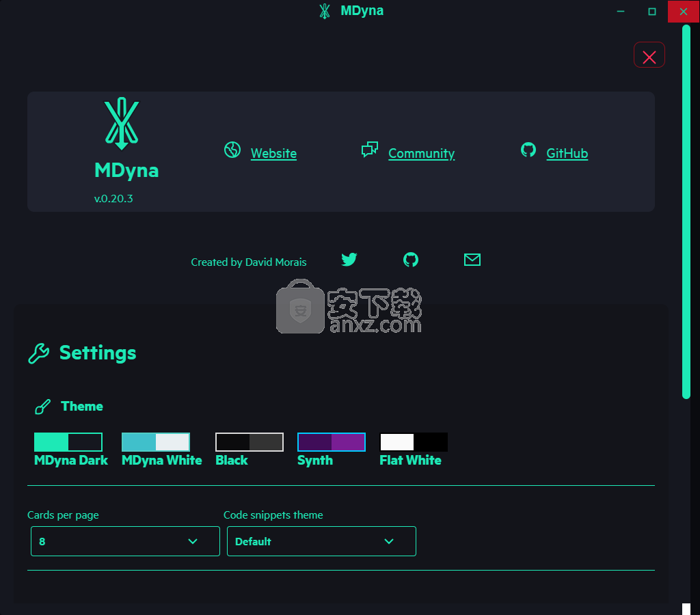Image resolution: width=700 pixels, height=615 pixels.
Task: Click the Code snippets theme label
Action: 273,515
